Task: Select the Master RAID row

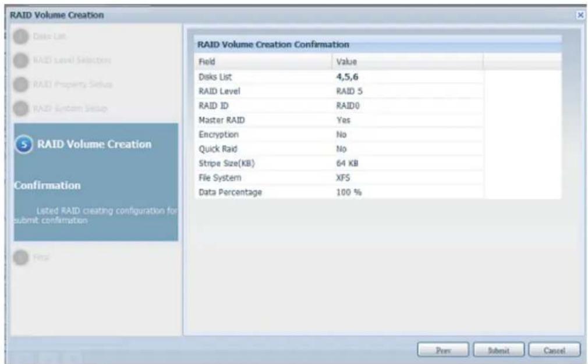Action: pyautogui.click(x=338, y=120)
